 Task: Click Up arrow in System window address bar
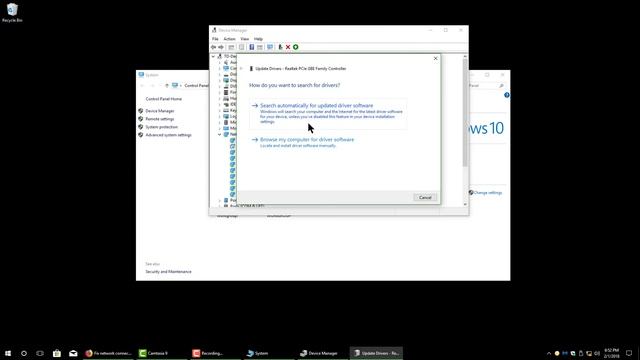[167, 86]
